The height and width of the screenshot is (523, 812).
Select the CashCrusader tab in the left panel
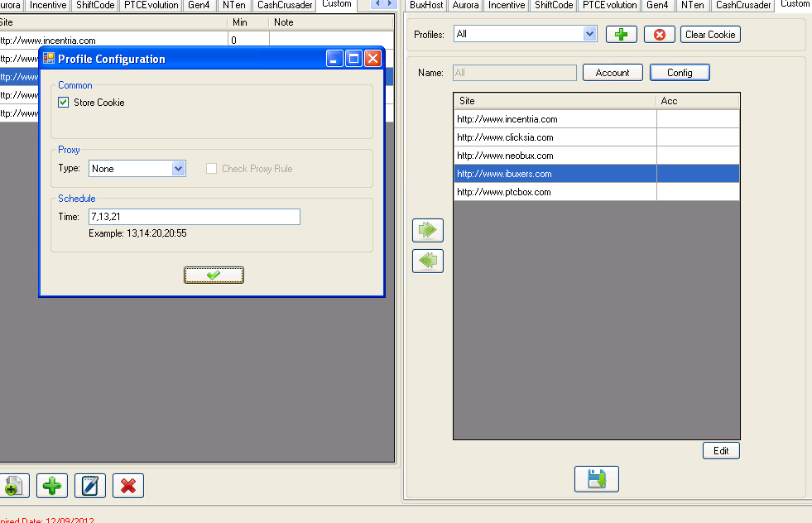[x=285, y=5]
